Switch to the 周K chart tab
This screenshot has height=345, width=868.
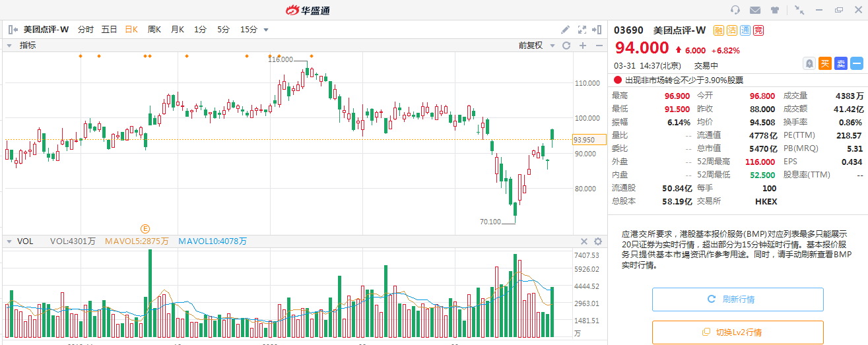pyautogui.click(x=154, y=30)
